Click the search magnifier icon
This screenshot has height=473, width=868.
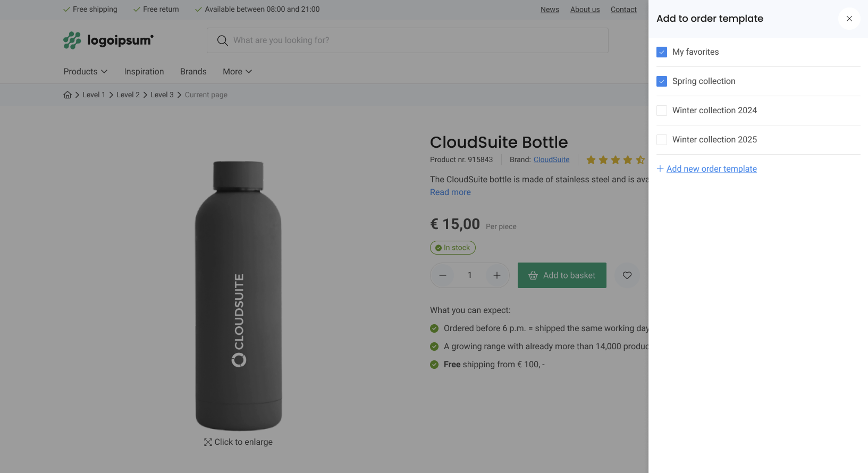point(222,40)
